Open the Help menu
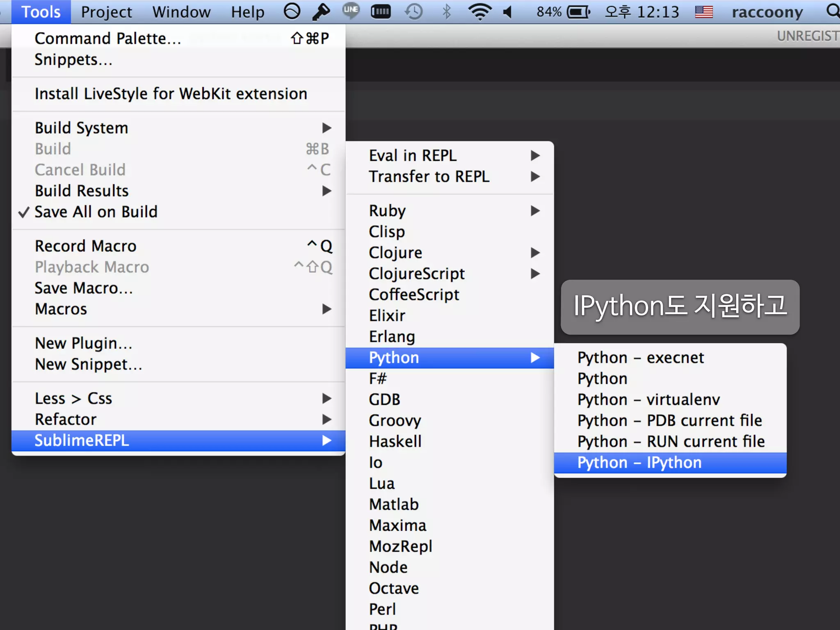Image resolution: width=840 pixels, height=630 pixels. 247,12
